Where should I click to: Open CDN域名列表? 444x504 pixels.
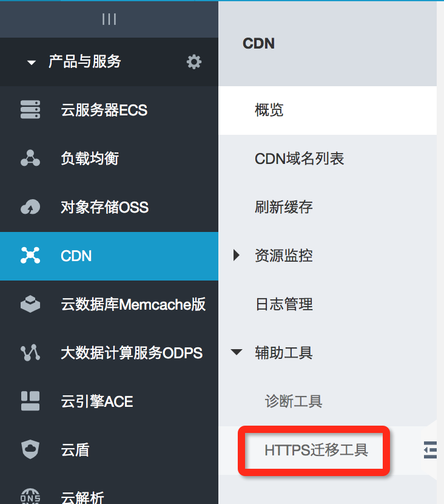pos(299,158)
